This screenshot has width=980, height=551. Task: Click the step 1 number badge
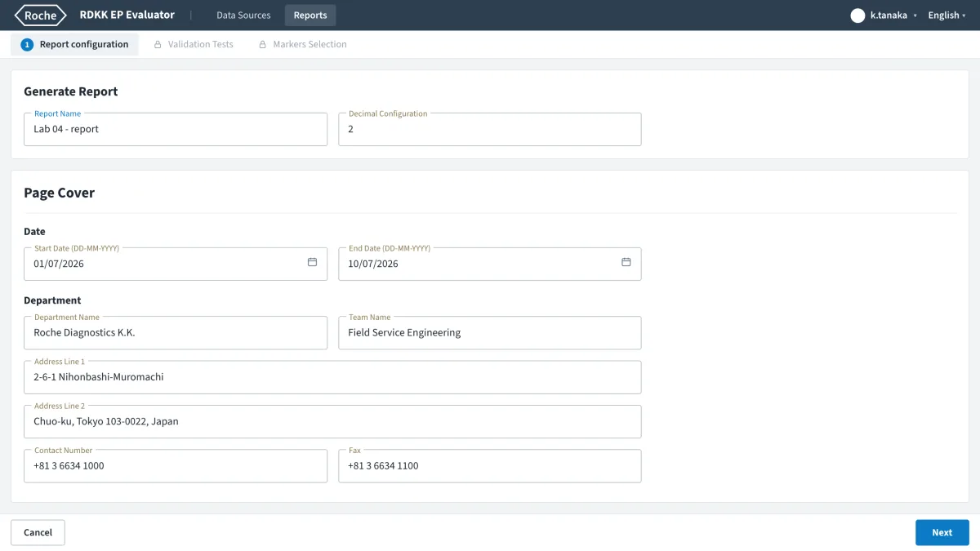tap(27, 45)
